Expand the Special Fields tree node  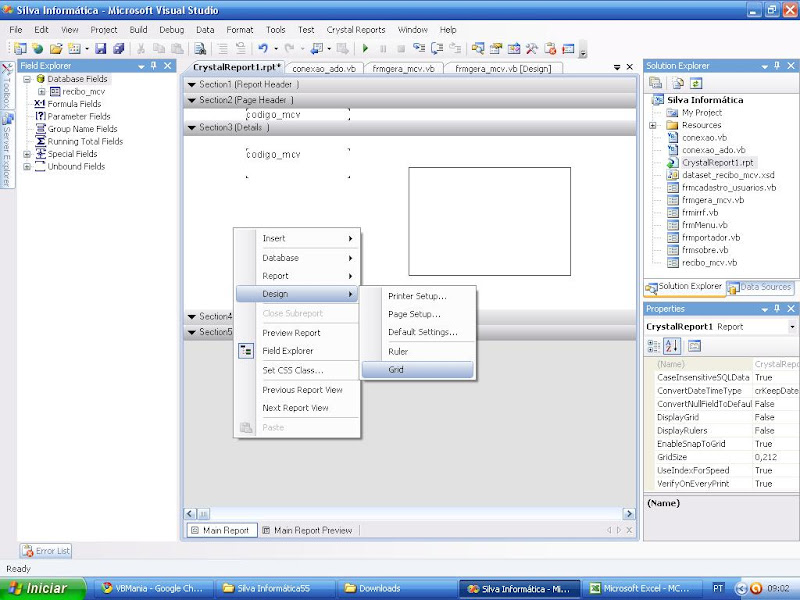click(27, 154)
